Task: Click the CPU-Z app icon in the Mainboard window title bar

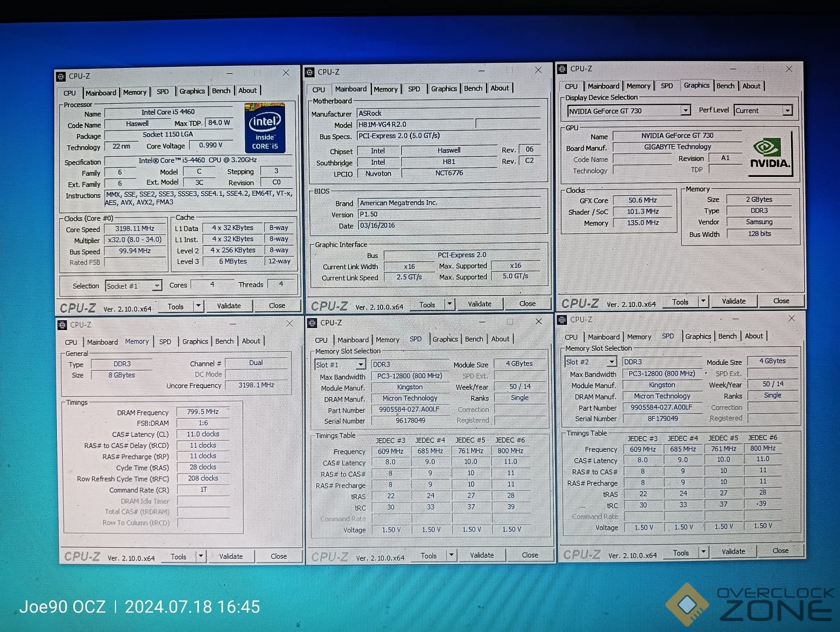Action: (x=310, y=72)
